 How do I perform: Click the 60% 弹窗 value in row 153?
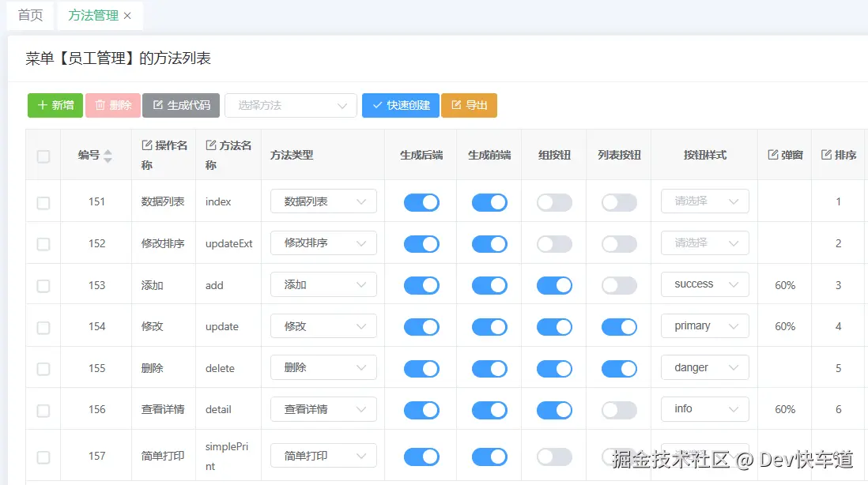click(x=785, y=285)
